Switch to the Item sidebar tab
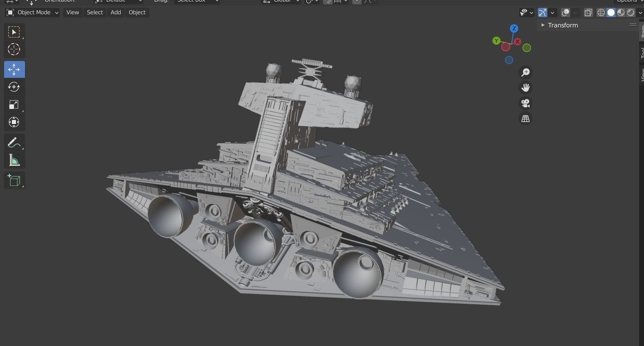644x346 pixels. click(x=642, y=31)
